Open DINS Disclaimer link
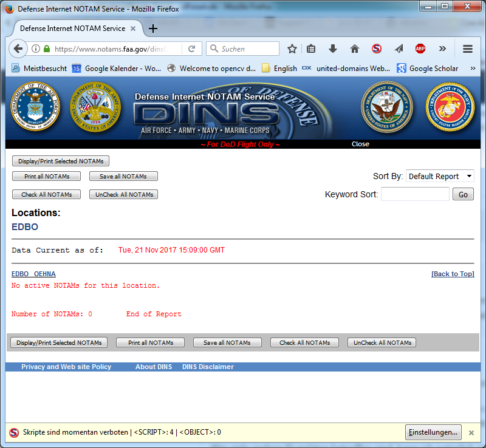The image size is (486, 448). 208,367
